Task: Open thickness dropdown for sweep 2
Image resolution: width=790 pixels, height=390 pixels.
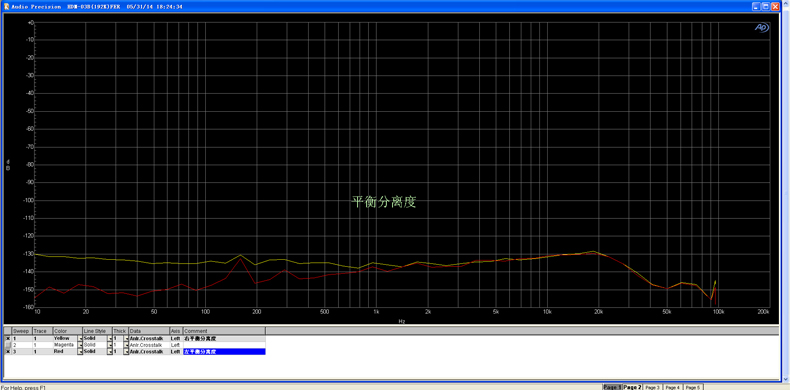Action: 126,345
